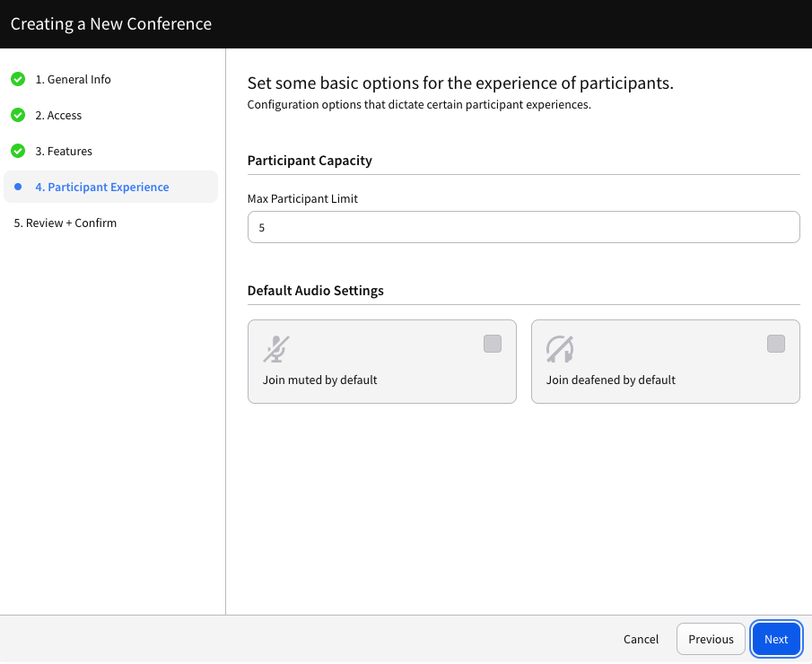The image size is (812, 664).
Task: Focus the Max Participant Limit field
Action: [523, 227]
